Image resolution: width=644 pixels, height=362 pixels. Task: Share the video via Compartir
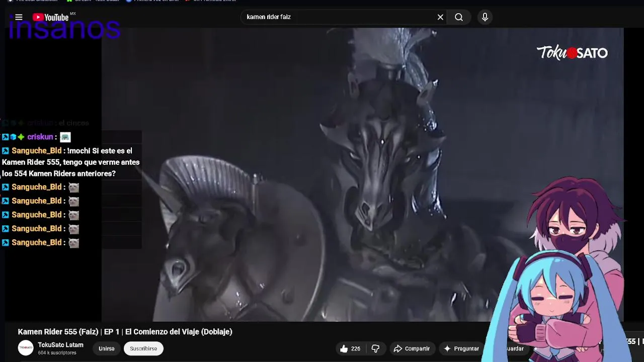[x=412, y=348]
